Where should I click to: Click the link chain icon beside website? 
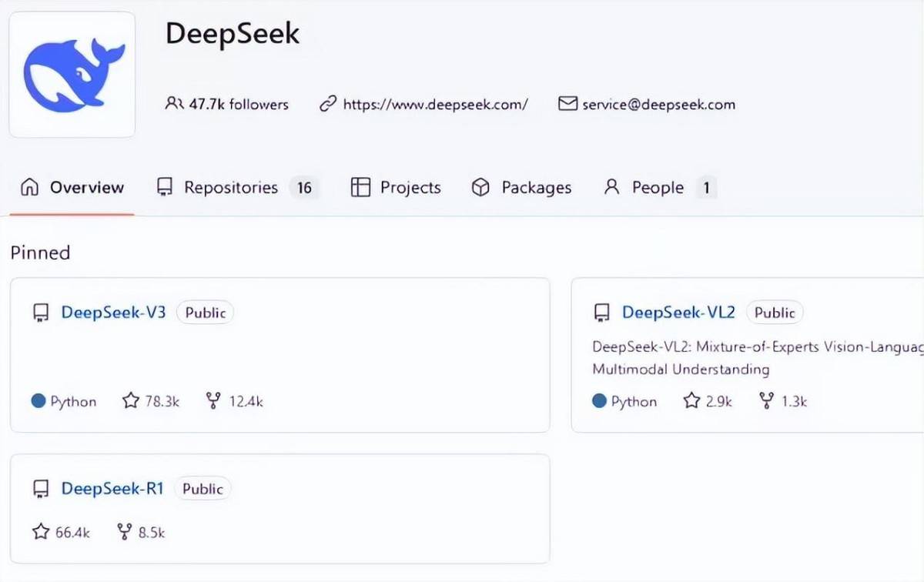pyautogui.click(x=328, y=104)
